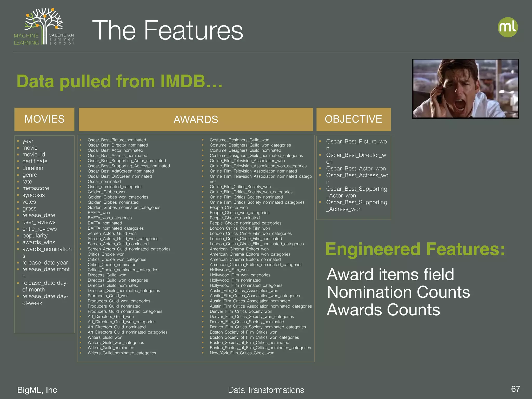
Task: Click the slide number 67
Action: click(515, 389)
